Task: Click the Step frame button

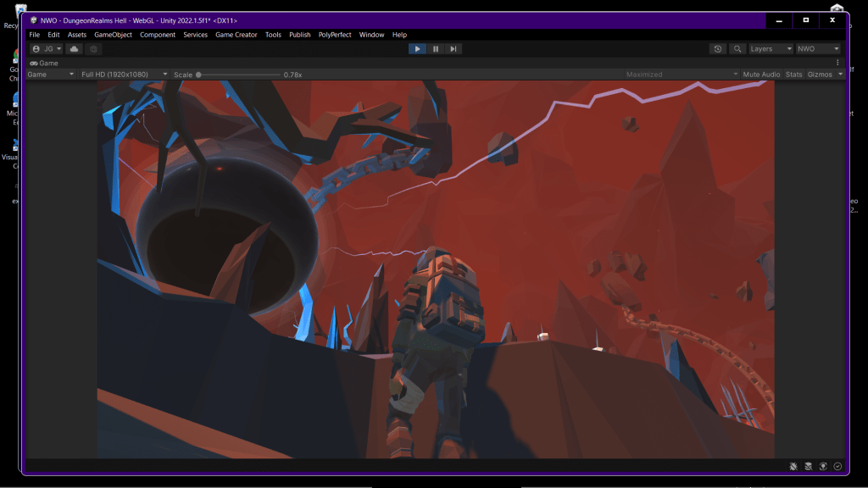Action: pos(453,49)
